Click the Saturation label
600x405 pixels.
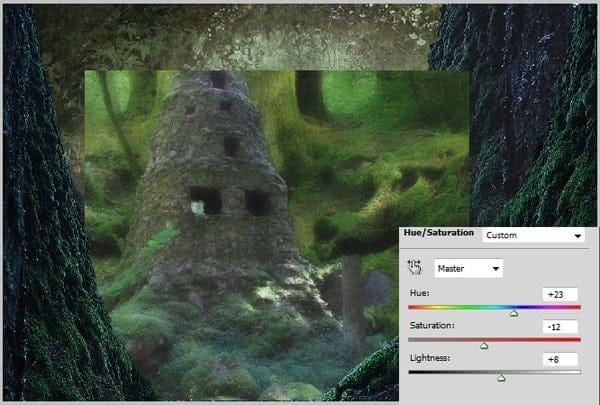432,325
